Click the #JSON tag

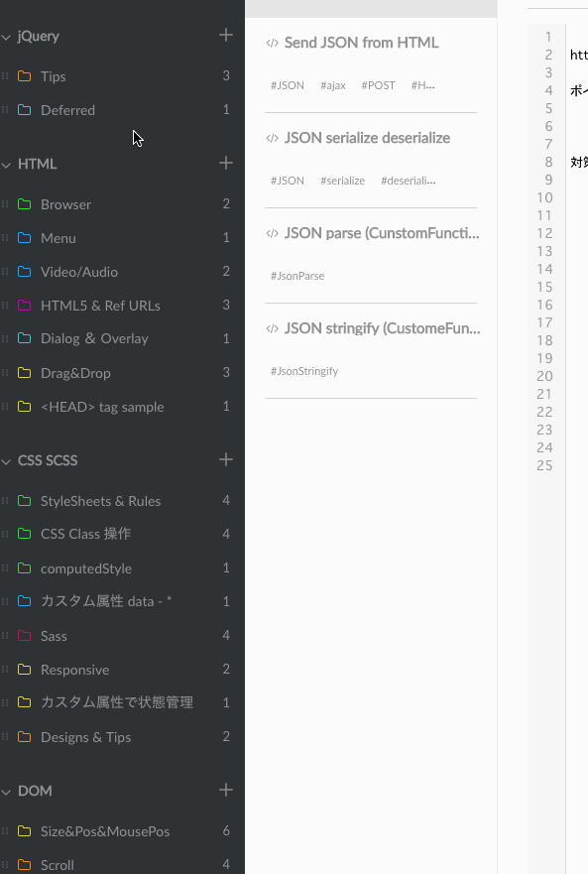point(287,85)
